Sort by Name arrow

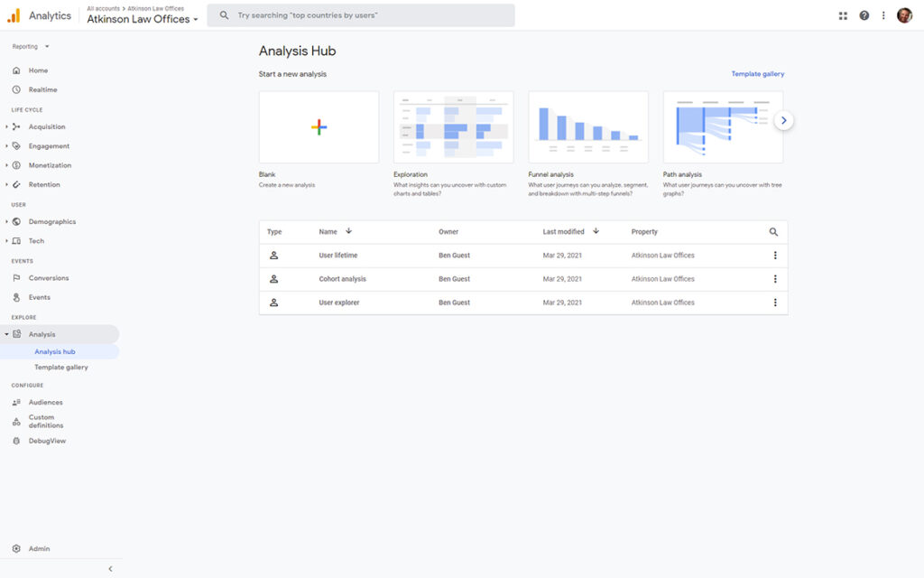(x=349, y=231)
